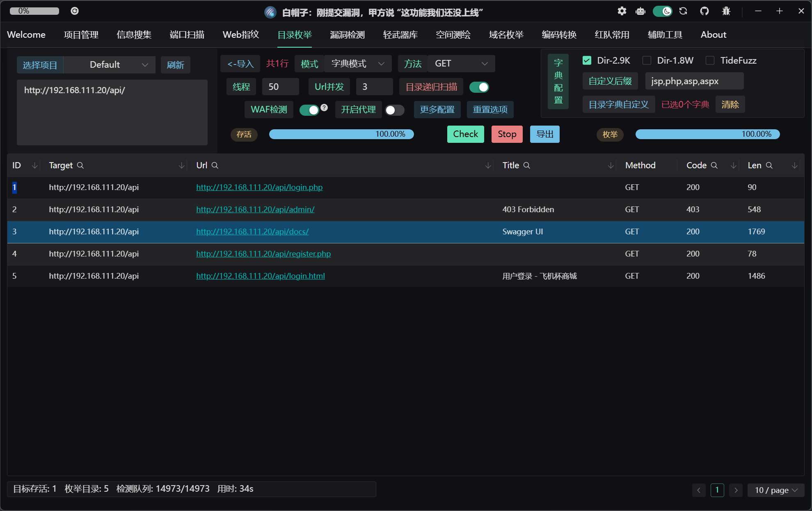This screenshot has width=812, height=511.
Task: Switch to the 端口扫描 tab
Action: coord(187,34)
